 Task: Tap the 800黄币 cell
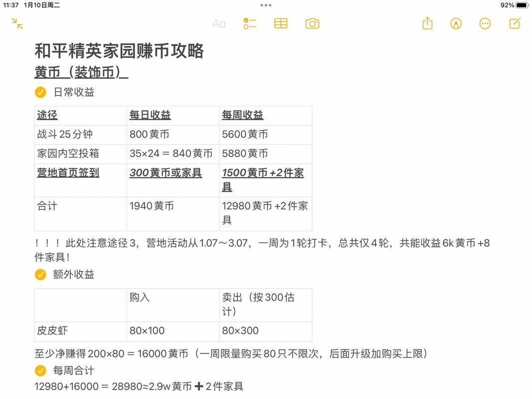coord(173,135)
